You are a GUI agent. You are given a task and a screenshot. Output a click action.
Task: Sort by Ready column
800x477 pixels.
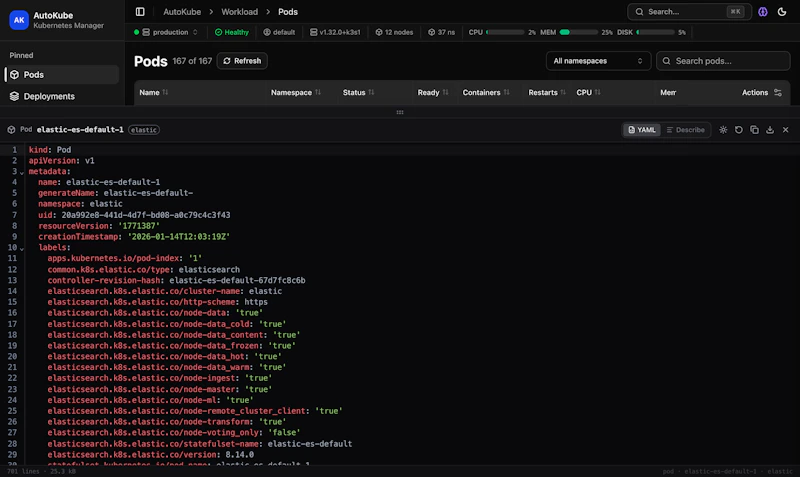(x=433, y=92)
